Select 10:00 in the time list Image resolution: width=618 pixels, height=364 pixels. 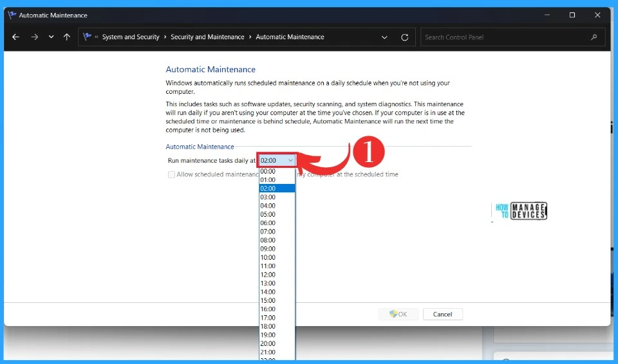click(x=277, y=257)
